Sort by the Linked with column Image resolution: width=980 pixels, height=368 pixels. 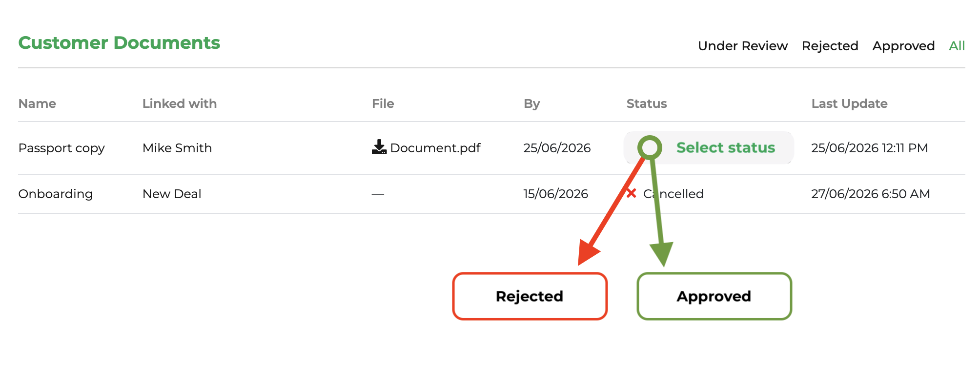180,103
